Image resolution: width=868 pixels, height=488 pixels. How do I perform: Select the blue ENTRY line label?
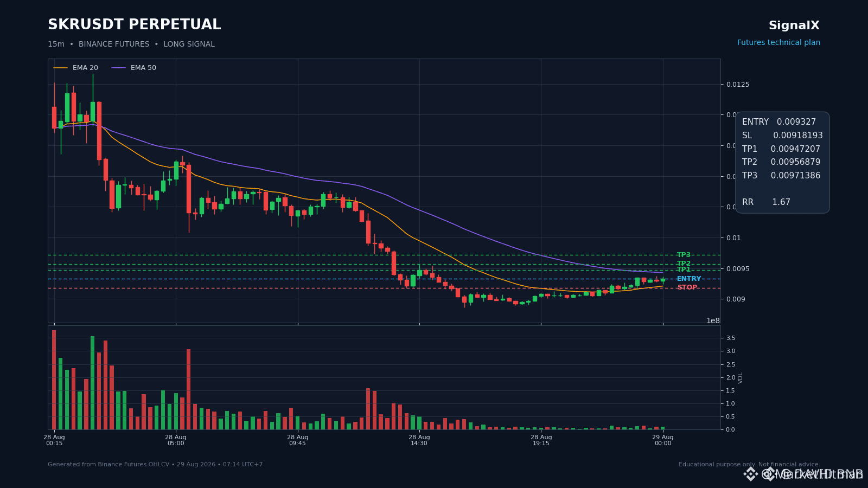(x=689, y=279)
